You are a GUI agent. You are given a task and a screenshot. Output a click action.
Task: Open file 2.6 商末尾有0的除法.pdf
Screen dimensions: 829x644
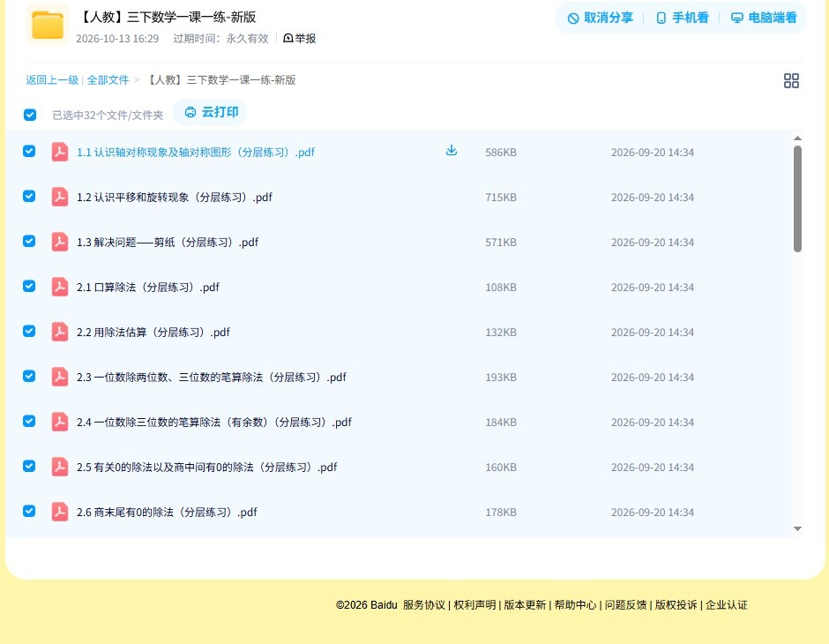click(167, 512)
